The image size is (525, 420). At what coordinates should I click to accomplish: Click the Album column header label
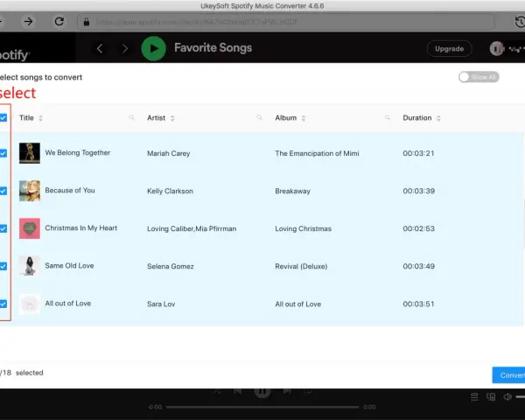pos(286,118)
